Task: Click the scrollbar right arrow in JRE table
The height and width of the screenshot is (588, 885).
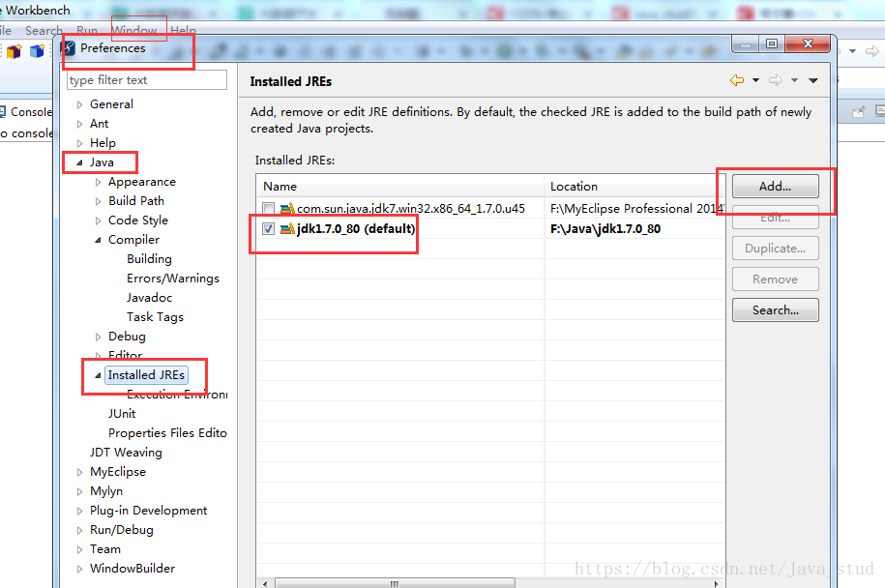Action: click(717, 583)
